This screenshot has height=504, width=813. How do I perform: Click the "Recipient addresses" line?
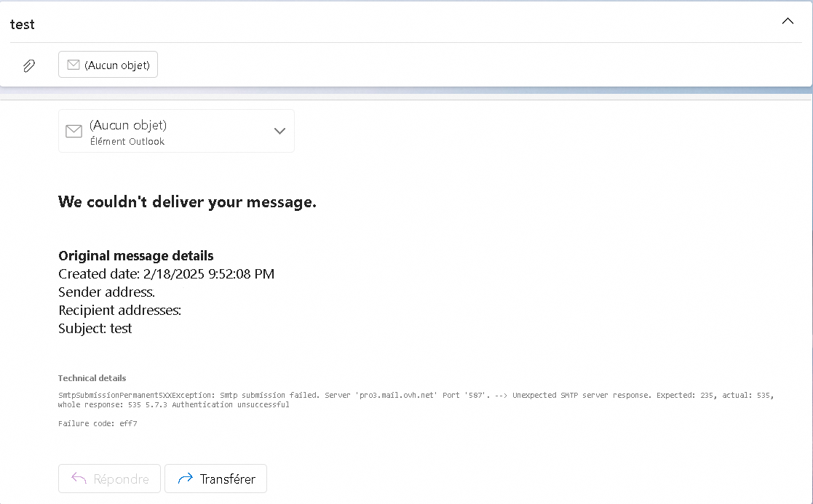click(119, 311)
